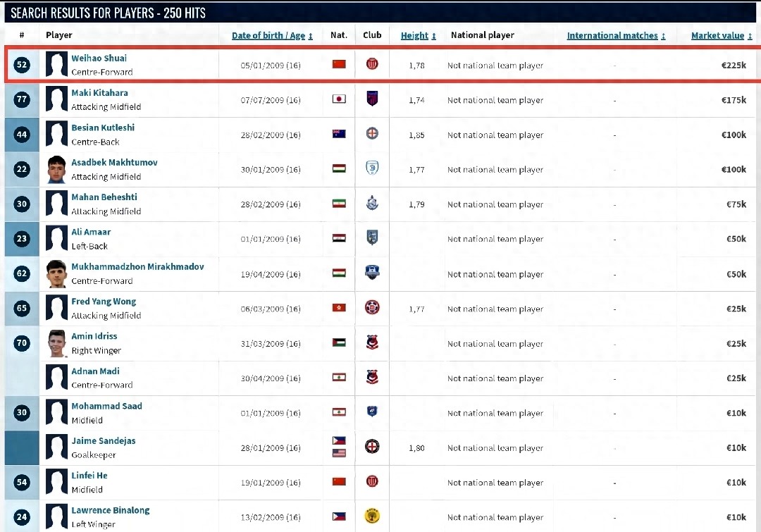This screenshot has width=761, height=532.
Task: Click Besian Kutleshi's club crest icon
Action: (372, 134)
